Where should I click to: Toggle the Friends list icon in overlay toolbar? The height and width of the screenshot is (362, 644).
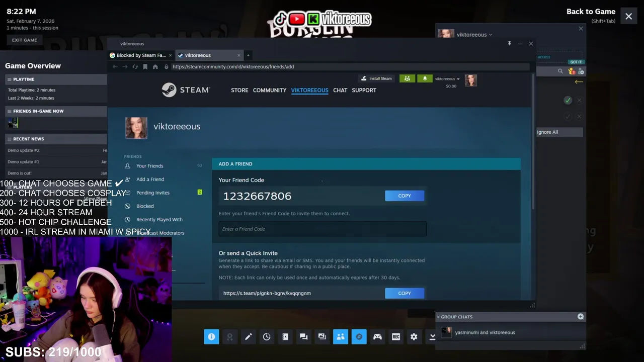click(341, 337)
